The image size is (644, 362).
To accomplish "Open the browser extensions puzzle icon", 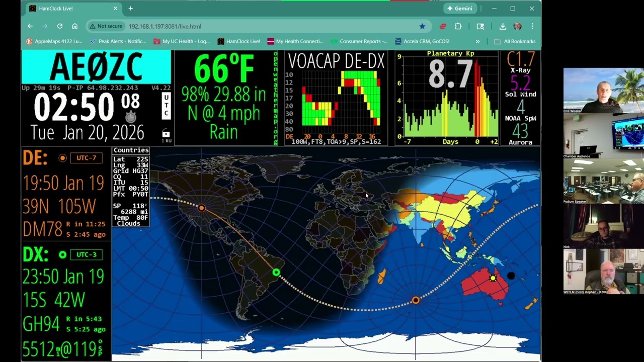I will (458, 26).
